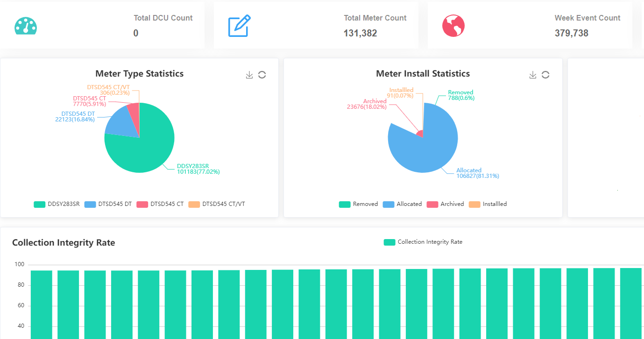Image resolution: width=644 pixels, height=339 pixels.
Task: Click the DTSD545 CT/VT 306(0.23%) pie label
Action: (108, 90)
